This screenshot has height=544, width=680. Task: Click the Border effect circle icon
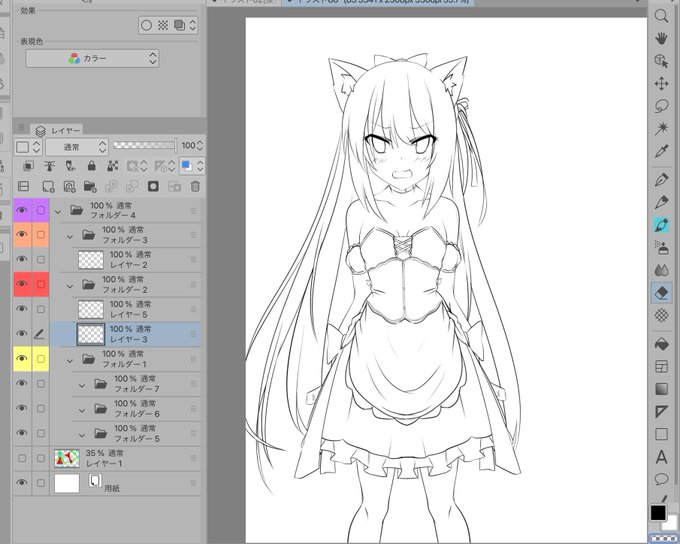click(x=147, y=26)
